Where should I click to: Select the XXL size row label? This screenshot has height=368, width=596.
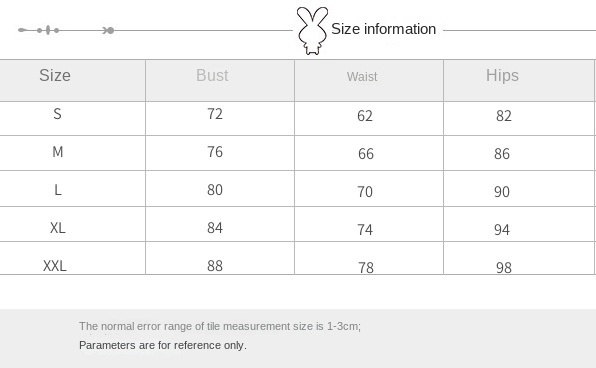point(55,266)
